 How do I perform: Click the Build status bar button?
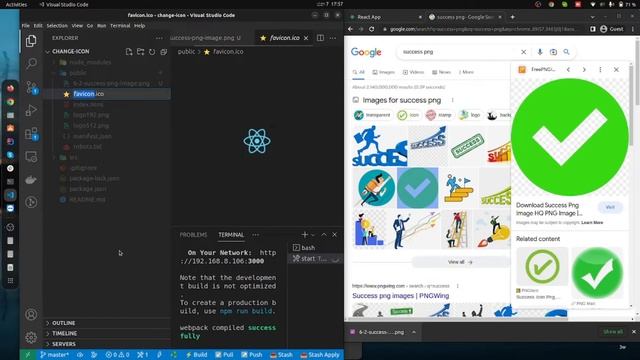coord(196,355)
